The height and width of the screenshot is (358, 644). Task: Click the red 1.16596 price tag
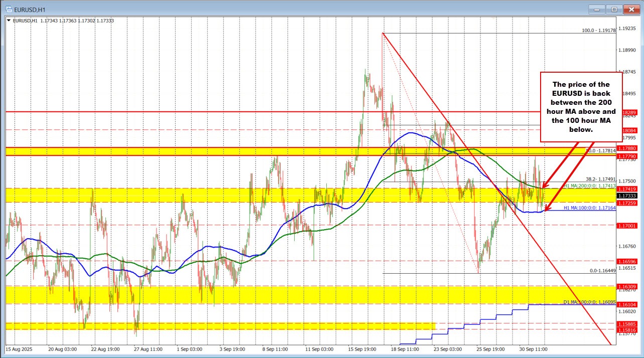(x=627, y=261)
